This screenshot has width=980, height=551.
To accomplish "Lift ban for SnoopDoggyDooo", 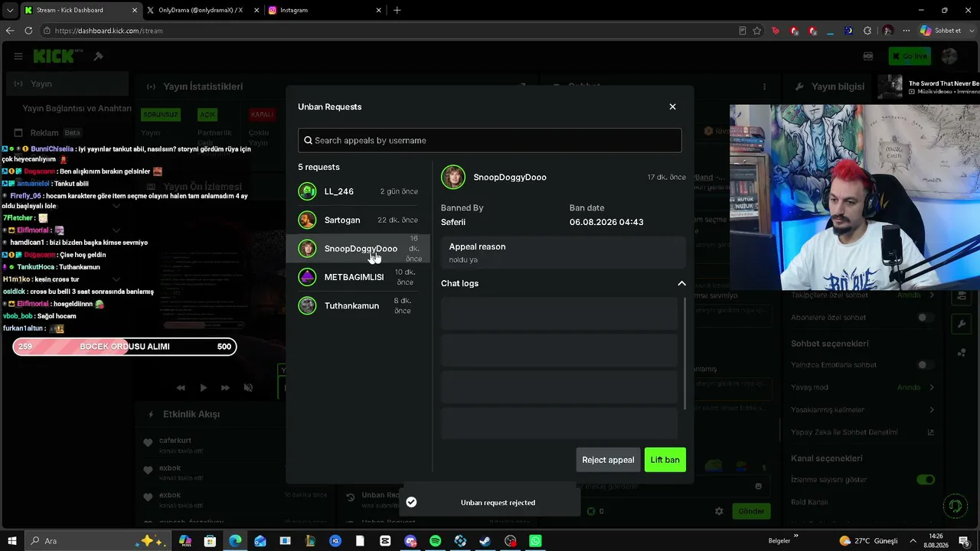I will pyautogui.click(x=665, y=460).
